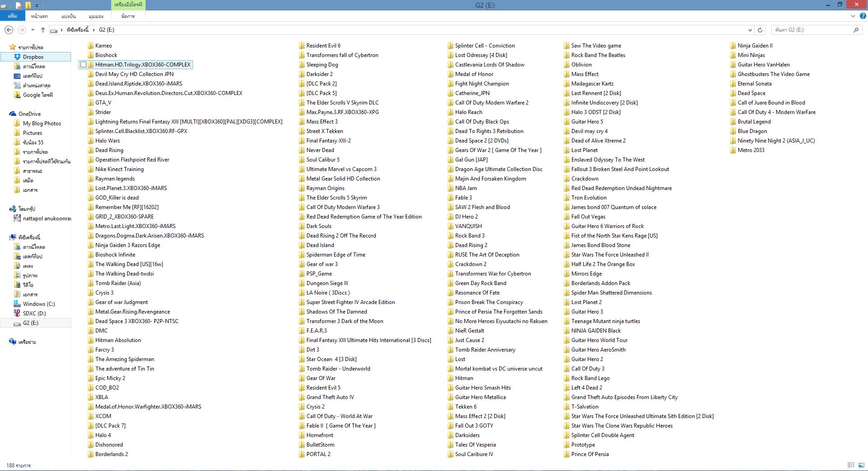Select the Mini Ninjas folder
The width and height of the screenshot is (868, 471).
751,55
